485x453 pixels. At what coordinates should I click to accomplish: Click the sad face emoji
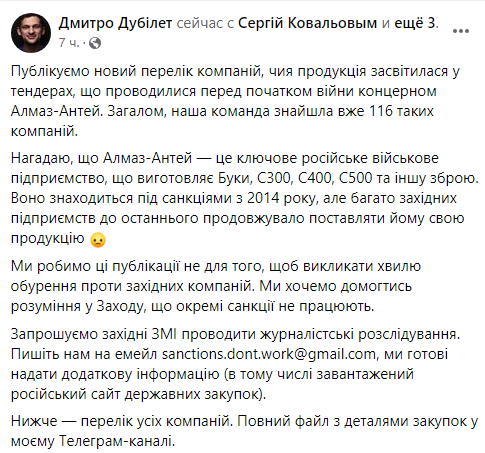pyautogui.click(x=98, y=240)
